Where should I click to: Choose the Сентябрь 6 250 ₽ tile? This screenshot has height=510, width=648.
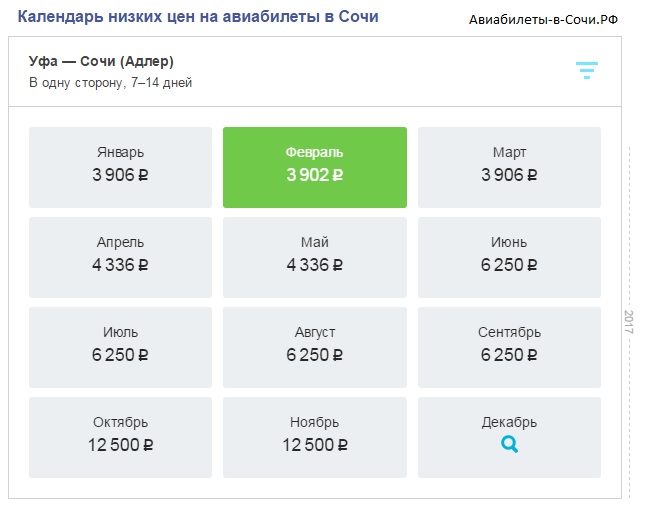click(x=509, y=347)
